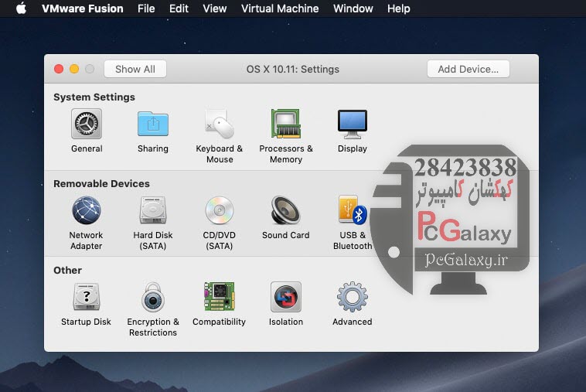Open the General settings icon
This screenshot has height=392, width=586.
[87, 124]
